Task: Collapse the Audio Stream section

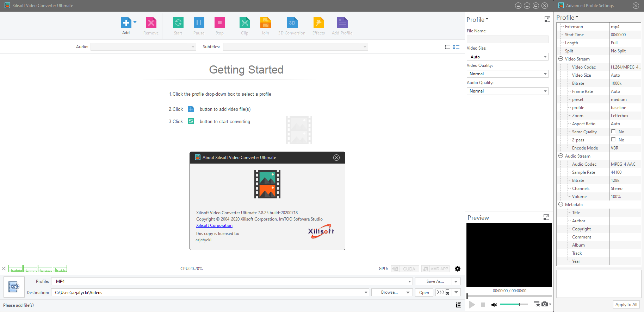Action: click(x=561, y=156)
